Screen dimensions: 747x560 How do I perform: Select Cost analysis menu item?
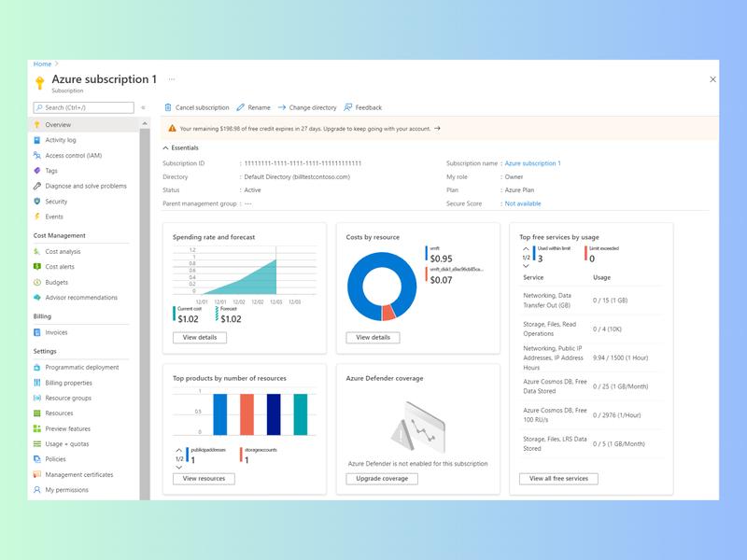(x=85, y=251)
